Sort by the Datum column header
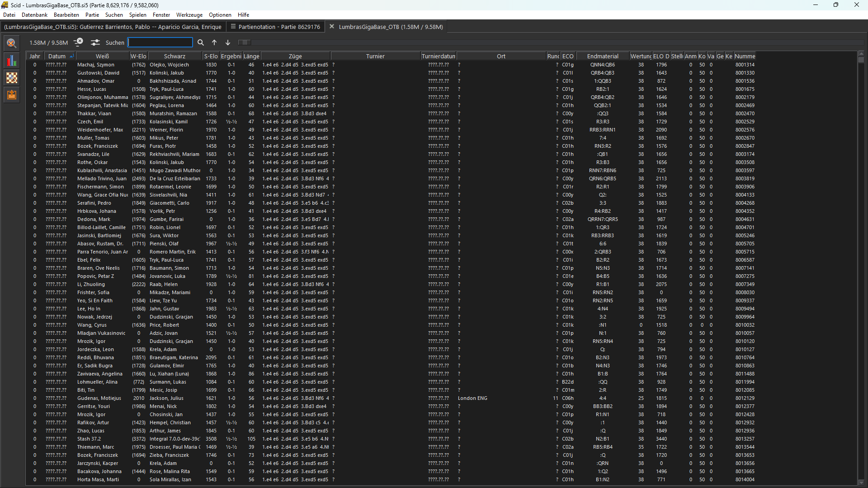The image size is (868, 488). click(x=57, y=56)
